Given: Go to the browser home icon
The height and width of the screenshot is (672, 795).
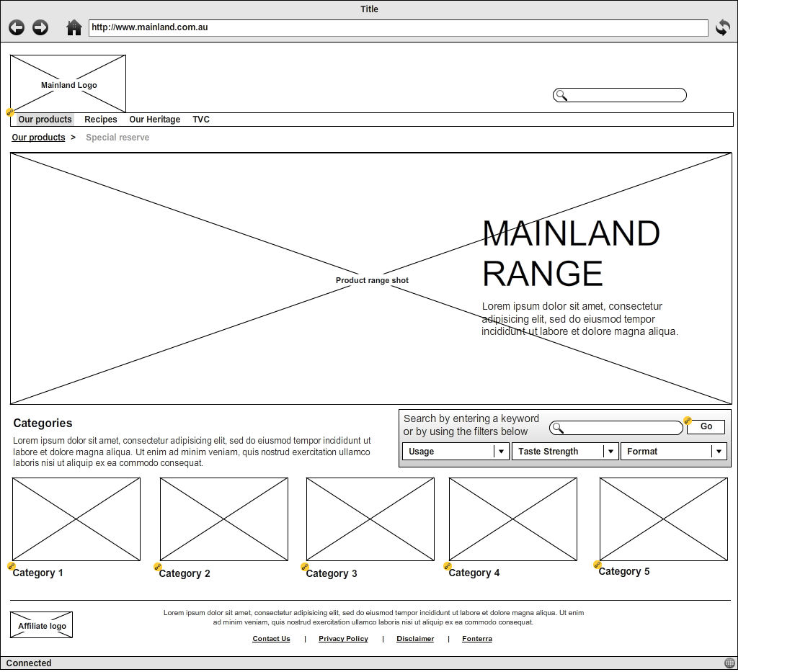Looking at the screenshot, I should click(74, 27).
